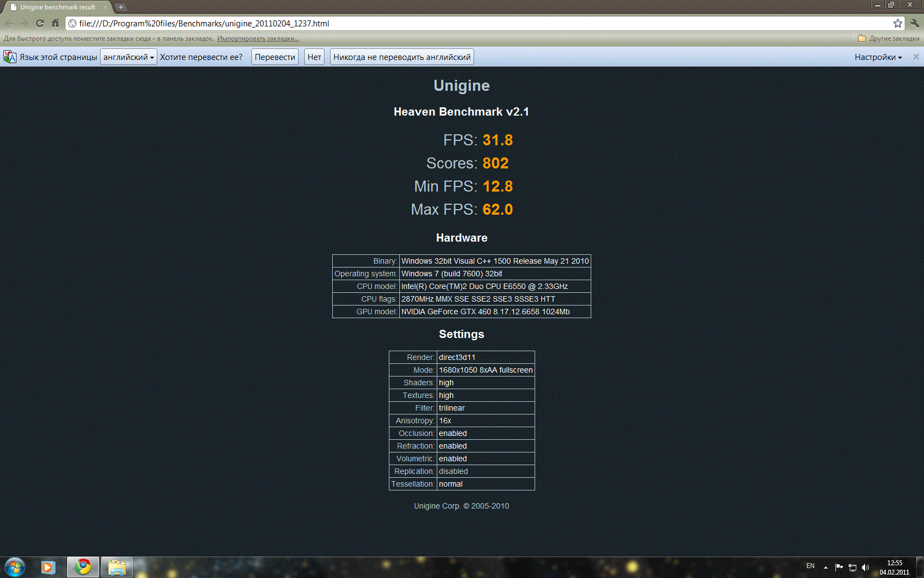Open the 'Настройки' translate options dropdown
This screenshot has width=924, height=578.
[x=878, y=57]
